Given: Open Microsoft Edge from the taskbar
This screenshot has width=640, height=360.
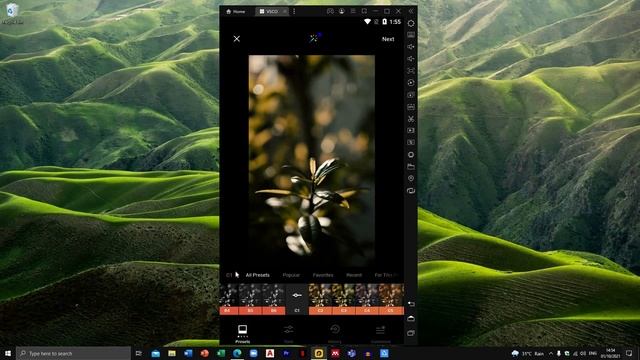Looking at the screenshot, I should [237, 353].
